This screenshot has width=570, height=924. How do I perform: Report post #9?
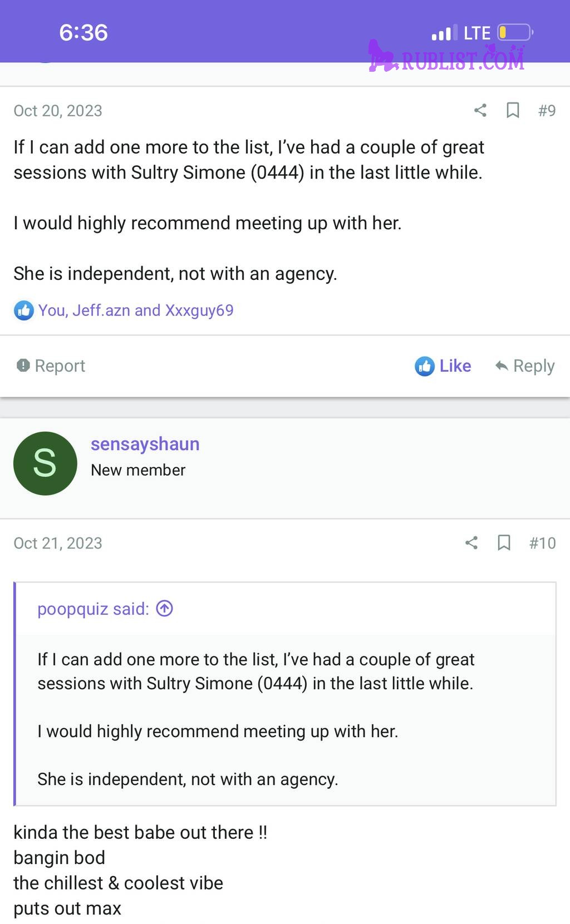51,365
